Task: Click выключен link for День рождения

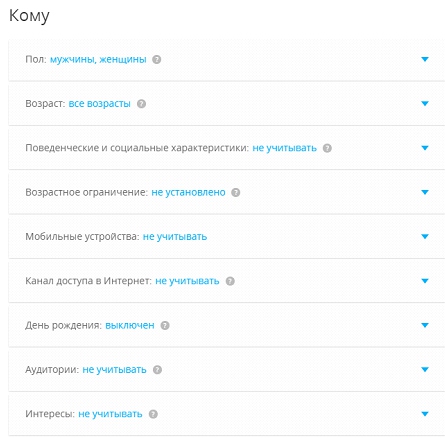Action: pyautogui.click(x=130, y=326)
